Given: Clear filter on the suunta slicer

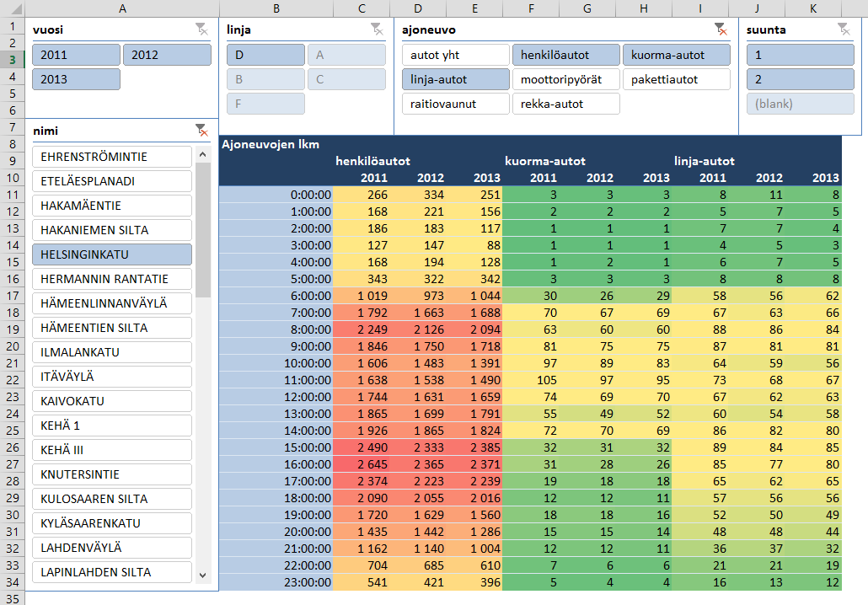Looking at the screenshot, I should [844, 29].
